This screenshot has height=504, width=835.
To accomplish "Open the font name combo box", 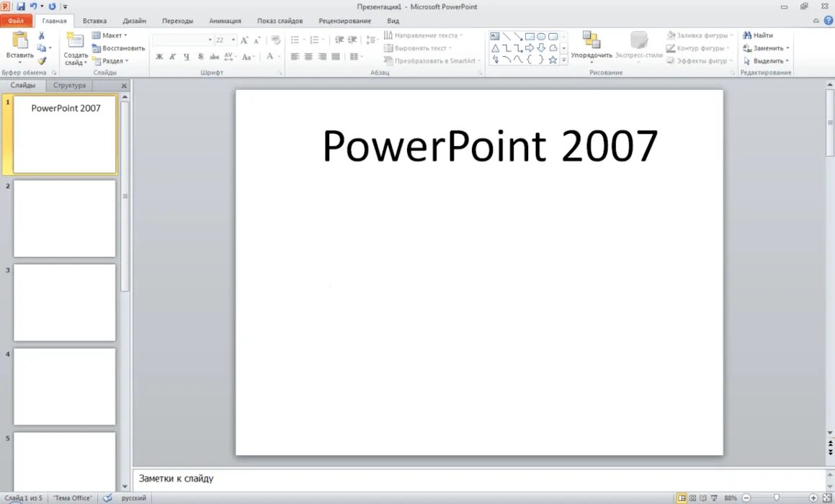I will coord(183,40).
